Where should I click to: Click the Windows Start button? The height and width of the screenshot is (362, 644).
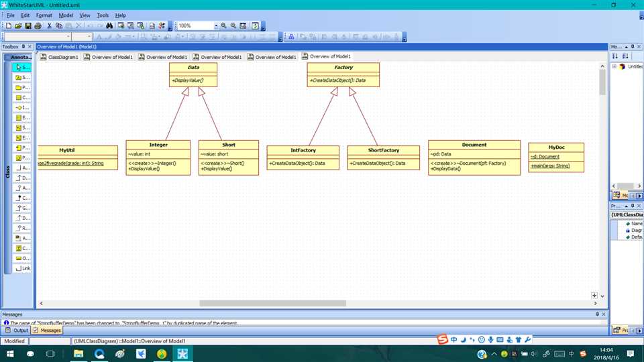(10, 353)
